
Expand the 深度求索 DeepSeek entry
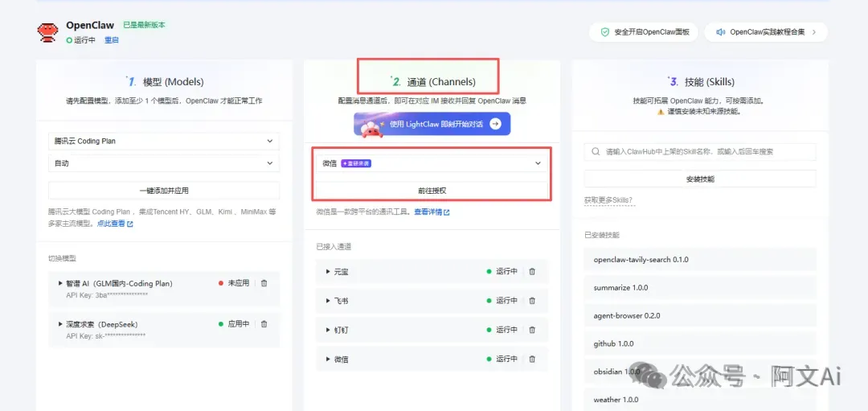pos(60,324)
